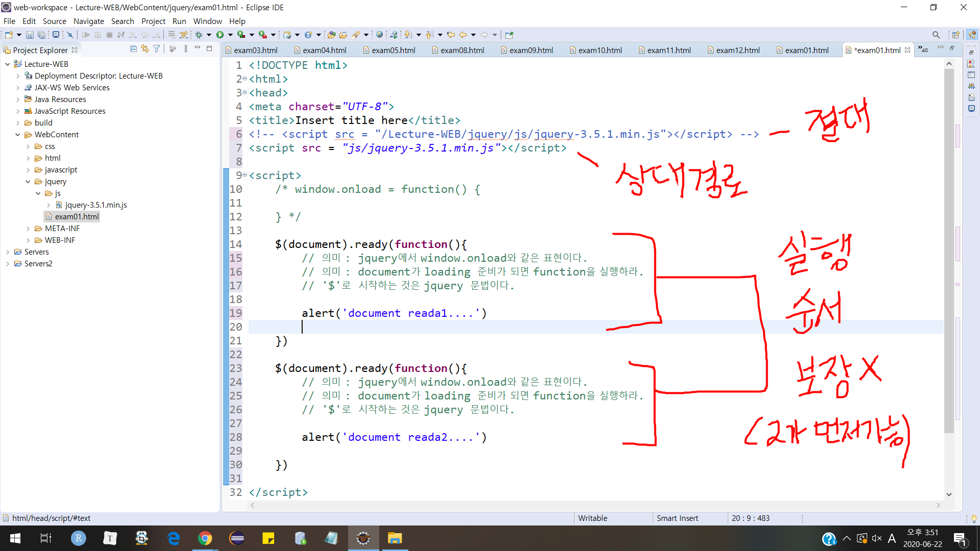Click the editor vertical scrollbar thumb
This screenshot has width=980, height=551.
tap(949, 250)
